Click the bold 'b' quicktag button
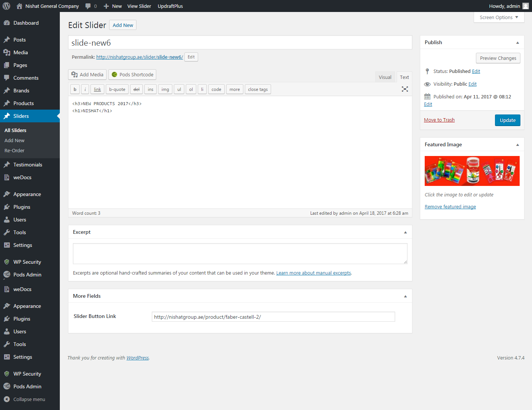Image resolution: width=532 pixels, height=410 pixels. coord(75,89)
